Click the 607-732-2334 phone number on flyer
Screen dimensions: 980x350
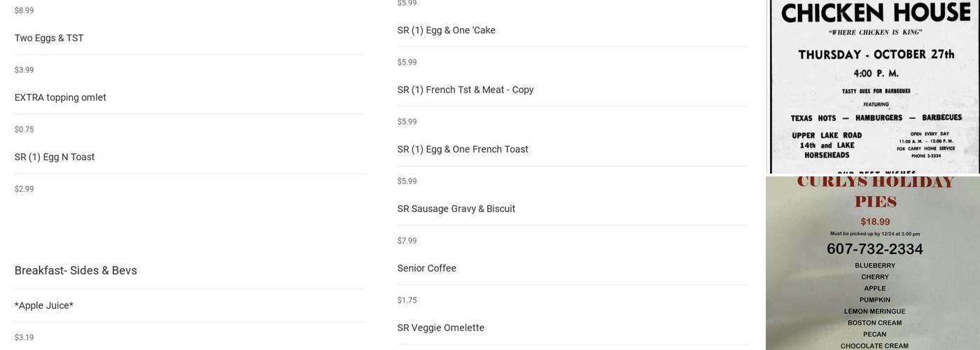pyautogui.click(x=875, y=249)
